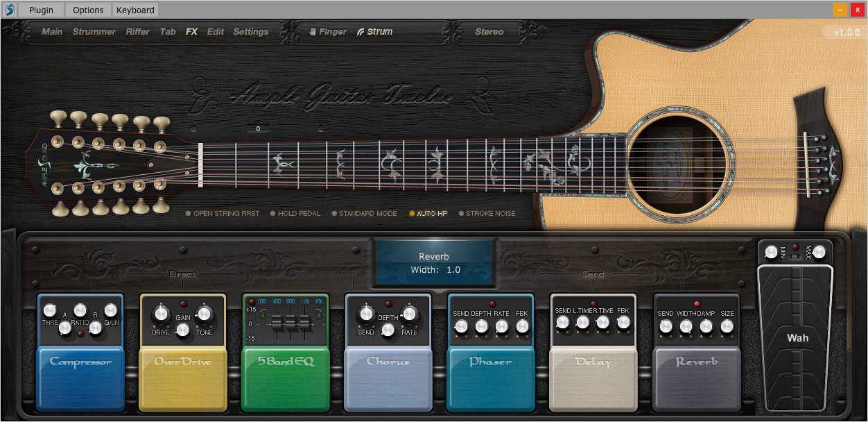Click the Chorus RATE knob
The height and width of the screenshot is (422, 868).
pyautogui.click(x=409, y=315)
